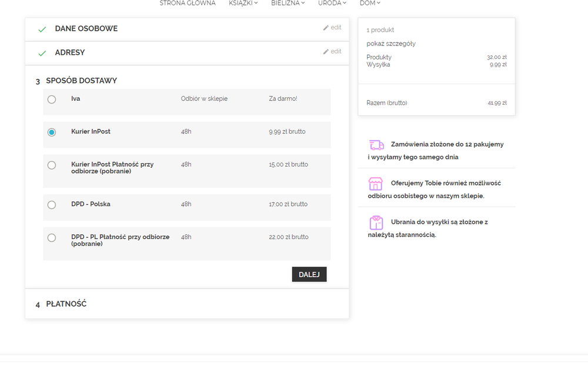Select the Iva store pickup option
The height and width of the screenshot is (365, 588).
point(52,99)
